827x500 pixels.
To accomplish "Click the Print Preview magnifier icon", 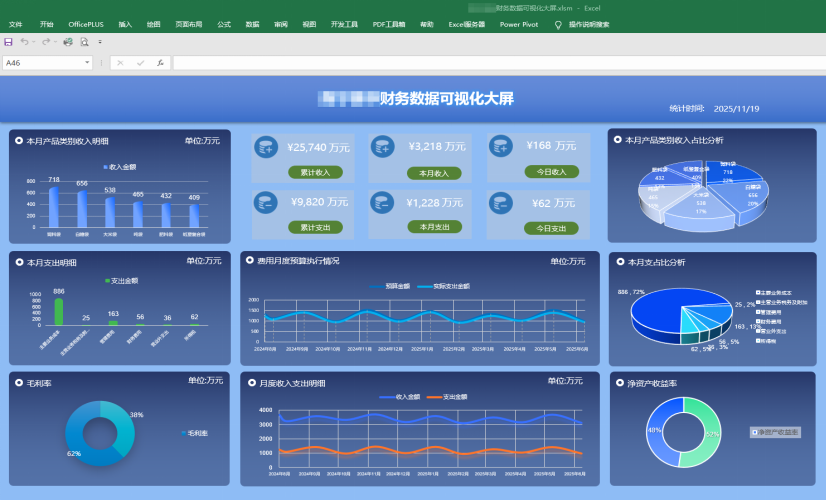I will (84, 42).
